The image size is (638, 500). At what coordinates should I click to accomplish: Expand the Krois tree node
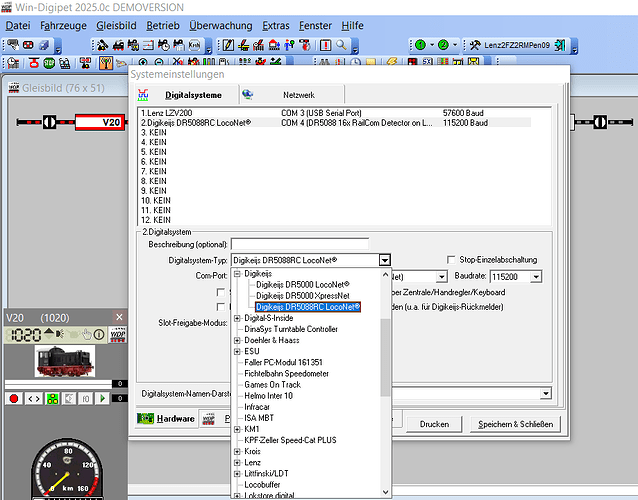(x=237, y=452)
